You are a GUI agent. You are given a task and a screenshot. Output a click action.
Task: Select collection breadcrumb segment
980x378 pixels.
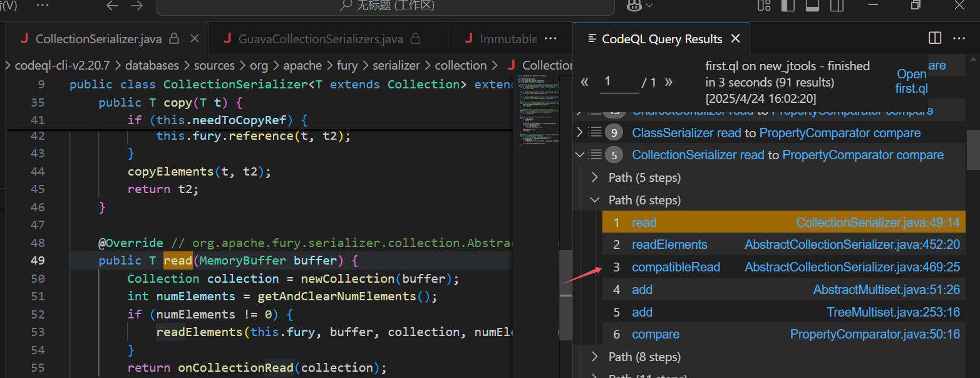click(460, 65)
